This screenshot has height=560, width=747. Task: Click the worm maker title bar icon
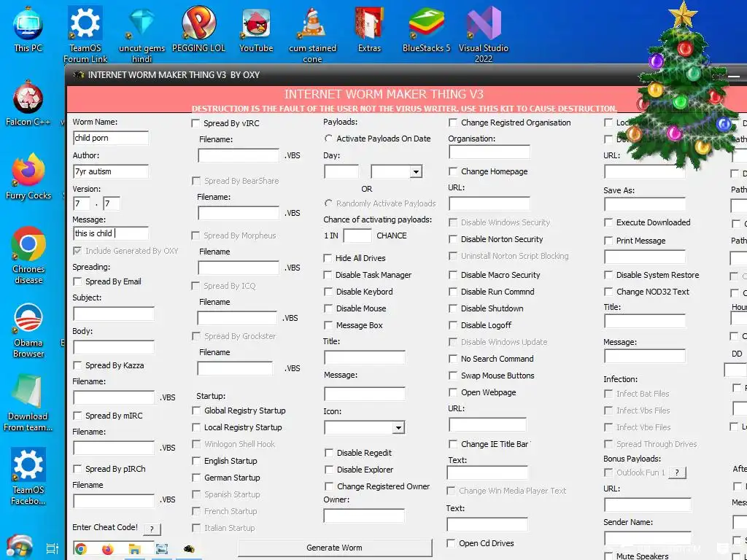click(x=79, y=75)
